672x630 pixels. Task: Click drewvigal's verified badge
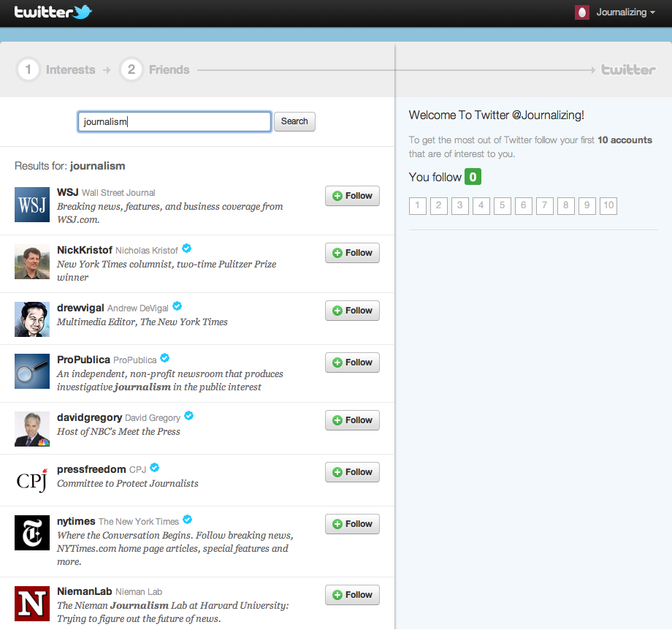177,306
